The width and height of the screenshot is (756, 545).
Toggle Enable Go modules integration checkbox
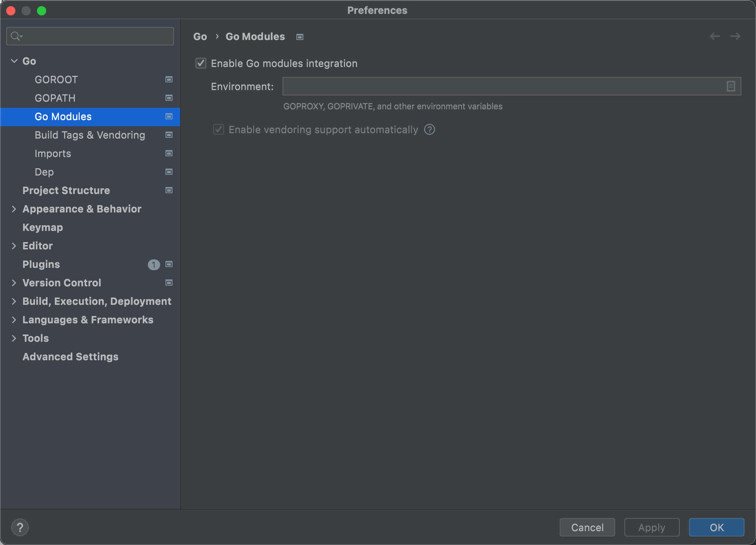pos(201,63)
